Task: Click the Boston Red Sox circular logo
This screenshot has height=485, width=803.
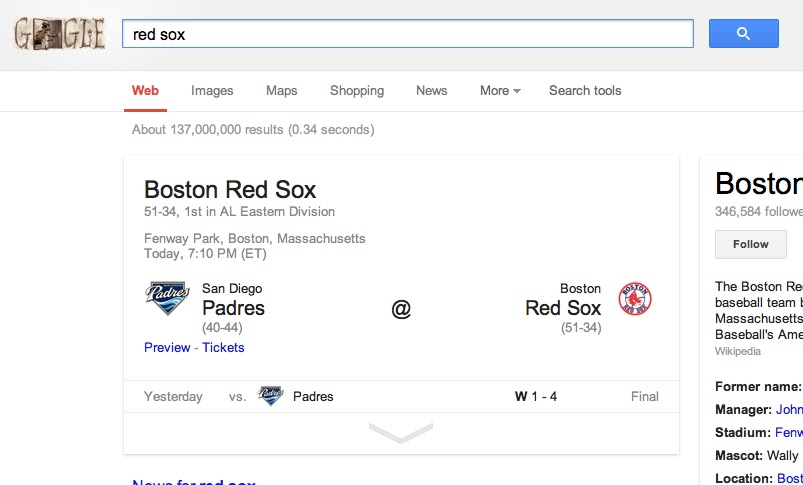Action: coord(635,299)
